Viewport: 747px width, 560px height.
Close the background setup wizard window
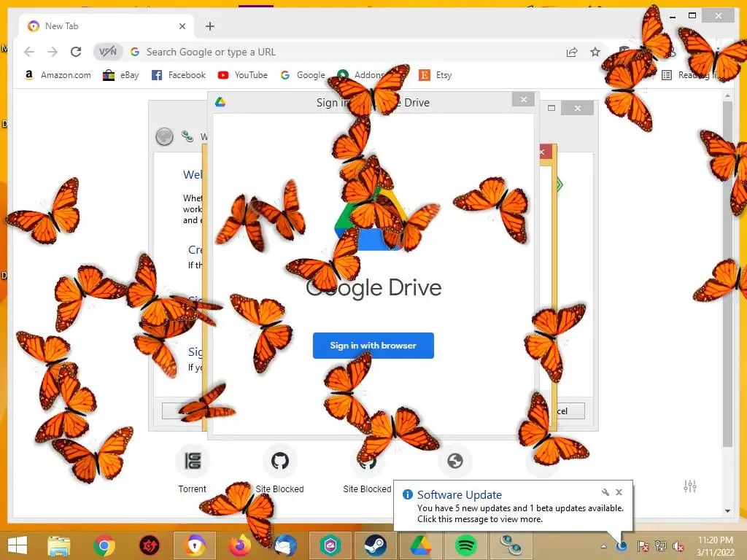(578, 108)
